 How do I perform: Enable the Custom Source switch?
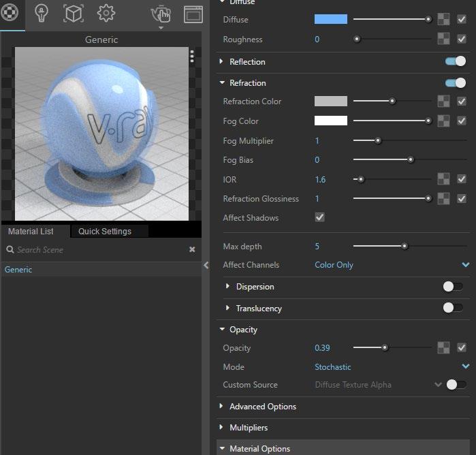pos(456,385)
